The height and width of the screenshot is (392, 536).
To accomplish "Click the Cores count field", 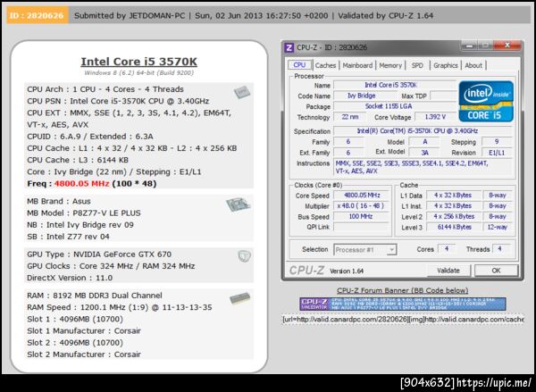I will 446,249.
